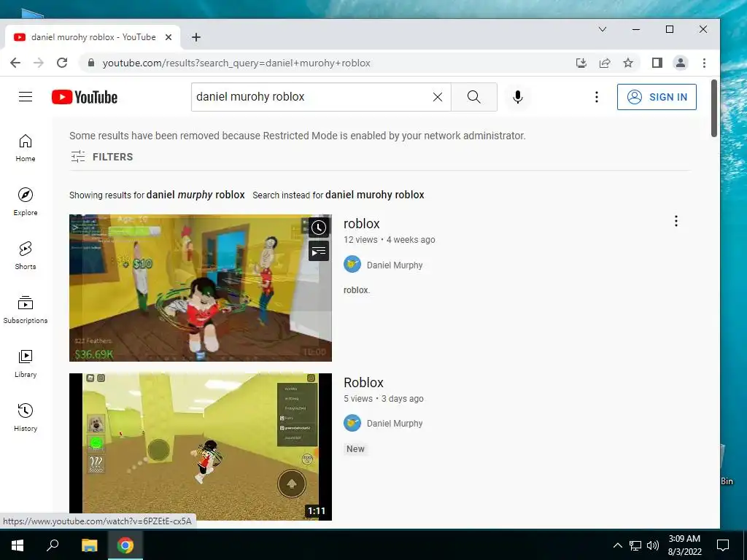The width and height of the screenshot is (747, 560).
Task: Open Chrome tab search dropdown
Action: 602,29
